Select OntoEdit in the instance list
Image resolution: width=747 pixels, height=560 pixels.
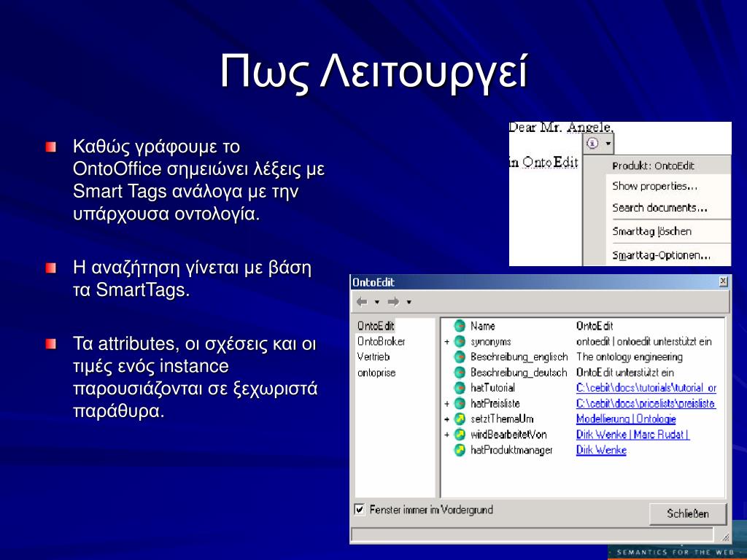click(376, 326)
